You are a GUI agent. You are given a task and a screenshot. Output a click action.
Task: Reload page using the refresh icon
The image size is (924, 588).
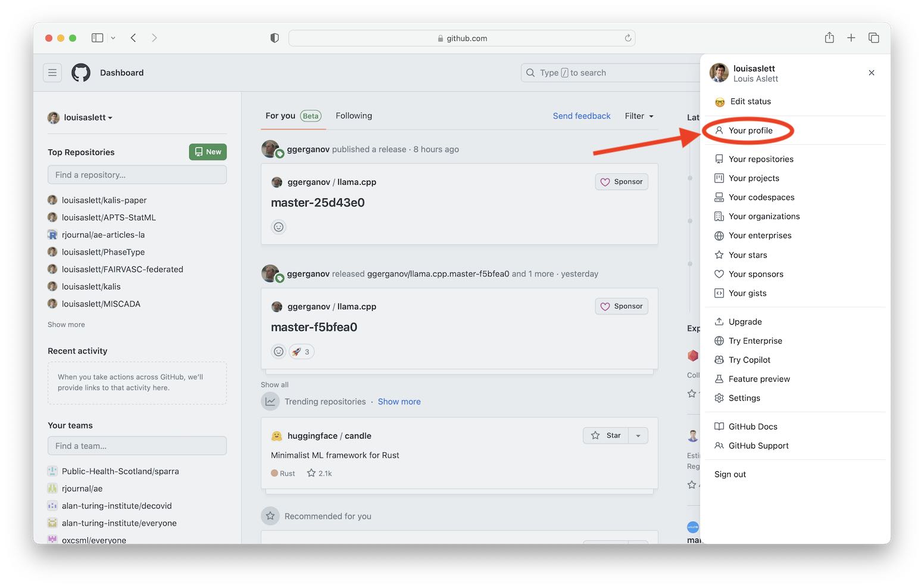click(628, 38)
